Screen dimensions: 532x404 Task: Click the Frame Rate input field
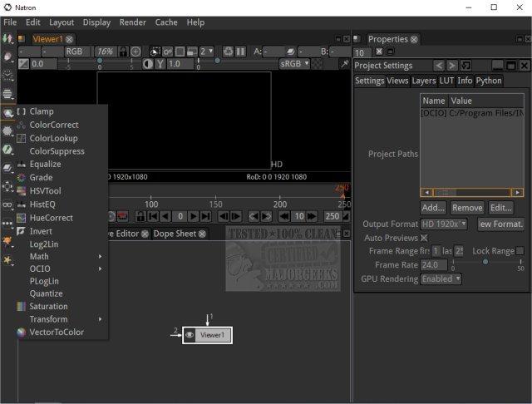435,265
